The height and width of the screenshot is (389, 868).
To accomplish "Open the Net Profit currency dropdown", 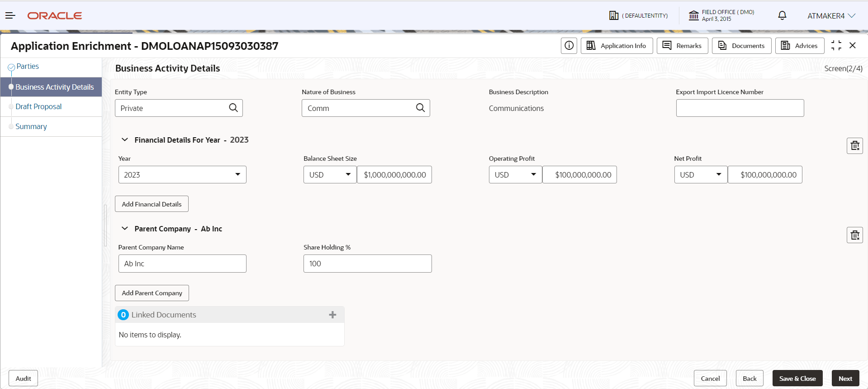I will pyautogui.click(x=701, y=175).
